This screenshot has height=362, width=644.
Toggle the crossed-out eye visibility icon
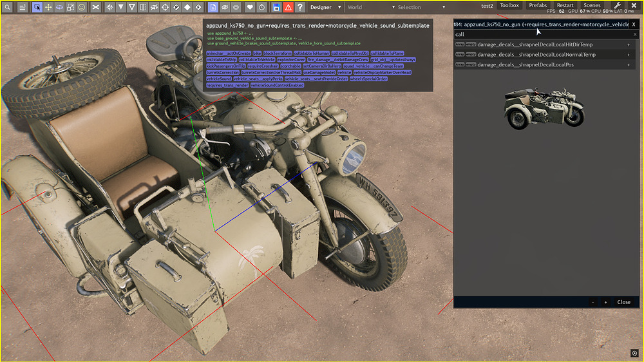[x=225, y=7]
